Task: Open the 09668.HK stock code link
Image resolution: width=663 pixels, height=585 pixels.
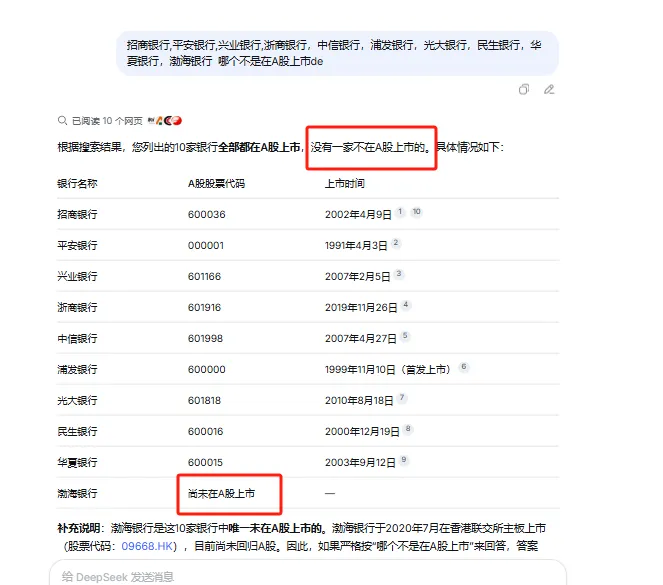Action: [x=147, y=546]
